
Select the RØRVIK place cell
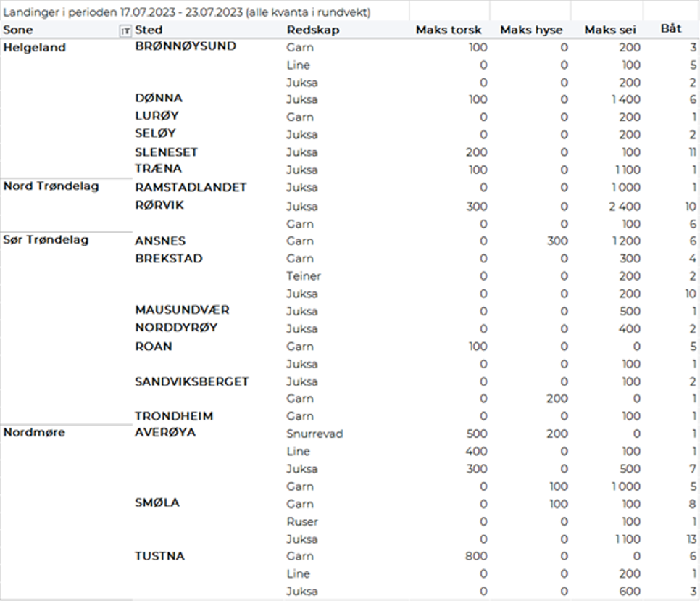[x=159, y=205]
